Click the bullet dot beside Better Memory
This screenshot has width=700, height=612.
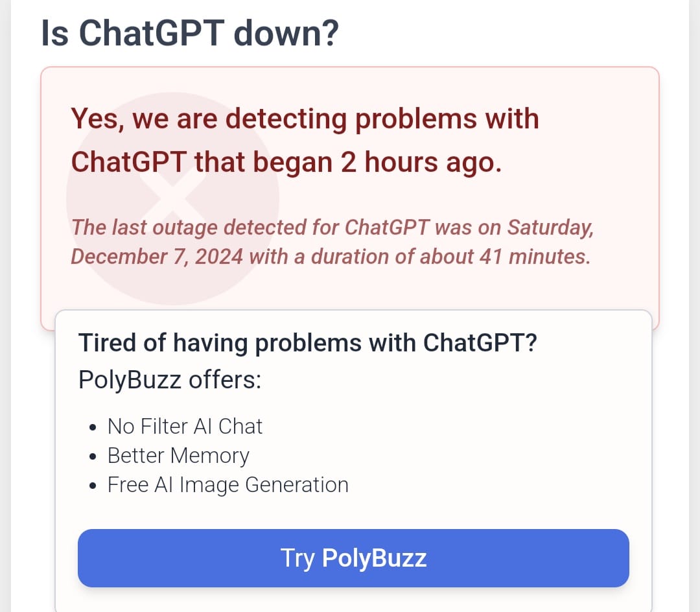94,457
